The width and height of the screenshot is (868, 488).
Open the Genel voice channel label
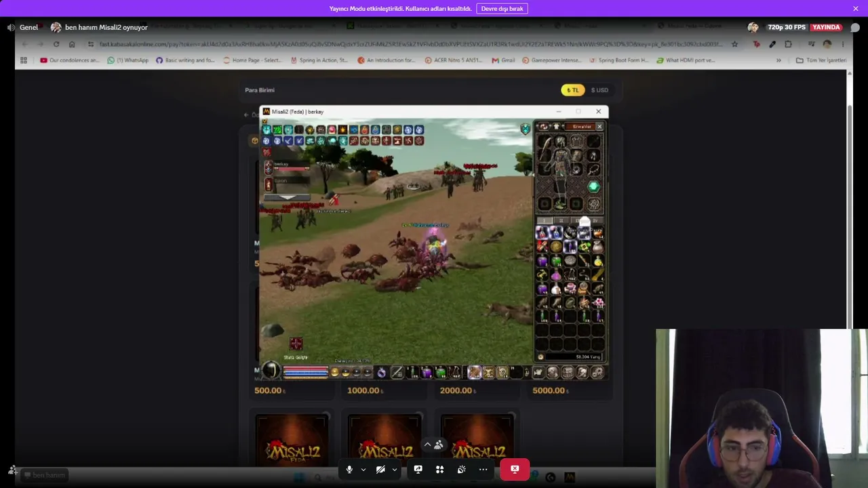pyautogui.click(x=28, y=27)
